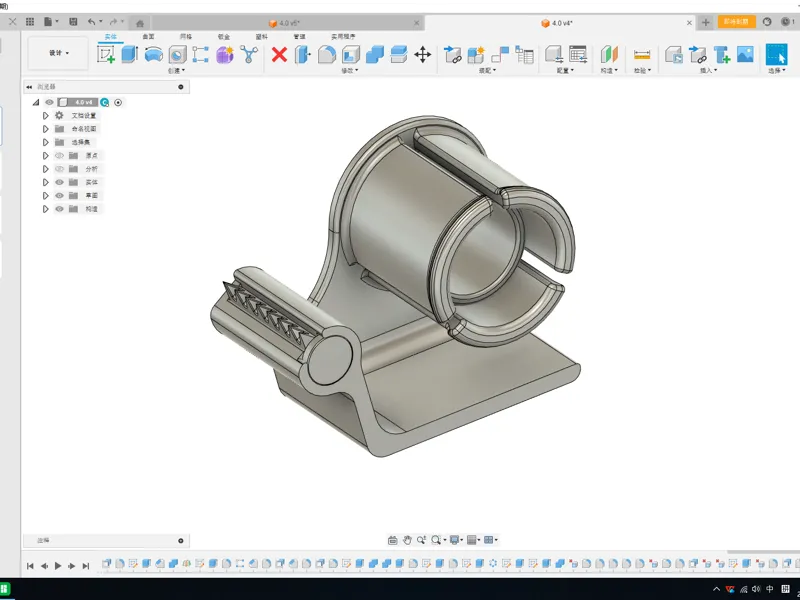This screenshot has width=800, height=600.
Task: Jump to the timeline beginning
Action: (30, 566)
